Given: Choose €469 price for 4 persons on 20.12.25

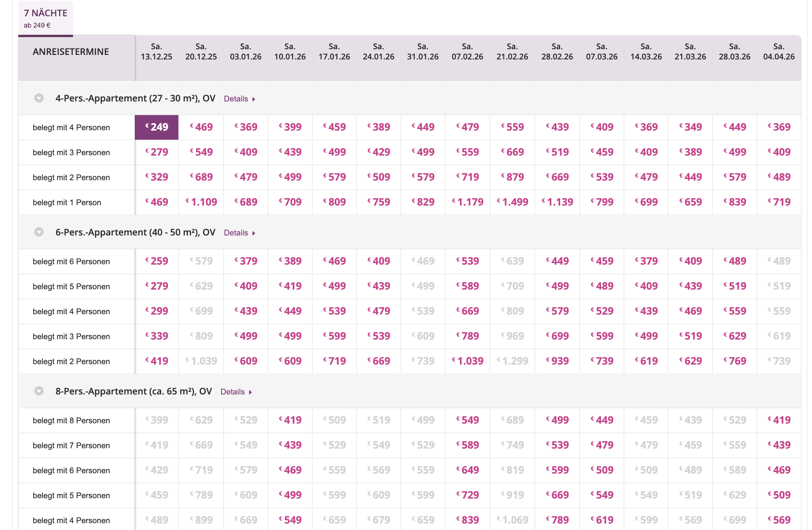Looking at the screenshot, I should (x=201, y=127).
